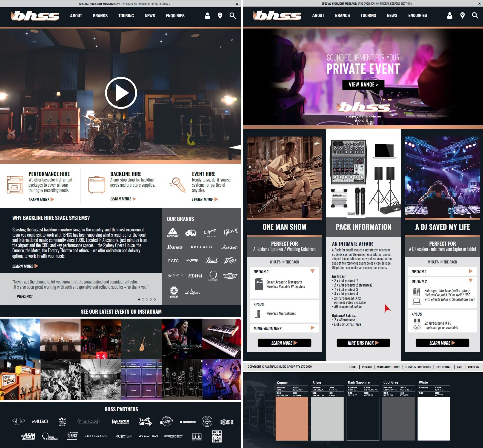The image size is (483, 448).
Task: Play the studio hero video
Action: tap(121, 93)
